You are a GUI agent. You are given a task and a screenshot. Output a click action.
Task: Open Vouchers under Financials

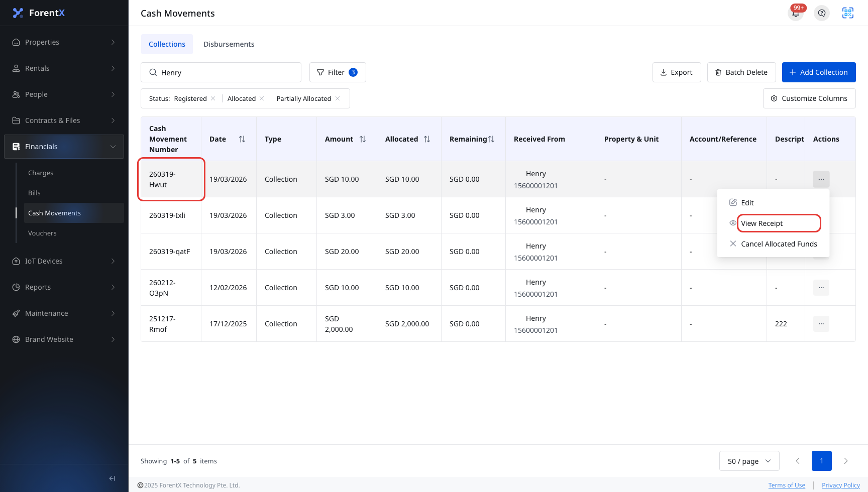74,233
